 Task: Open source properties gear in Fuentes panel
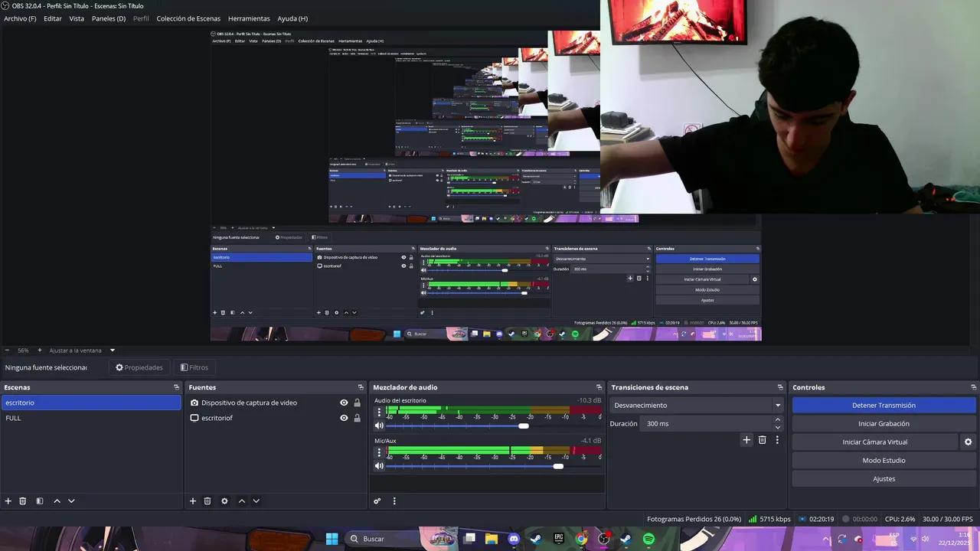pyautogui.click(x=224, y=501)
